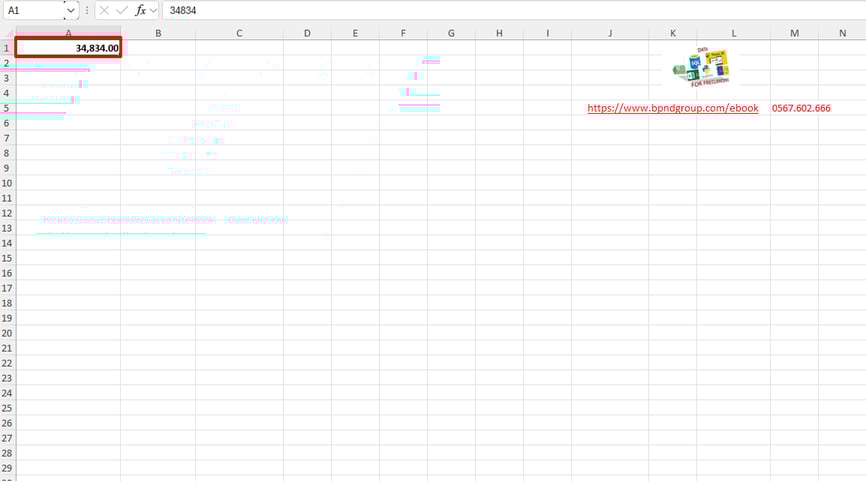Image resolution: width=866 pixels, height=481 pixels.
Task: Click the formula bar showing 34834
Action: click(514, 10)
